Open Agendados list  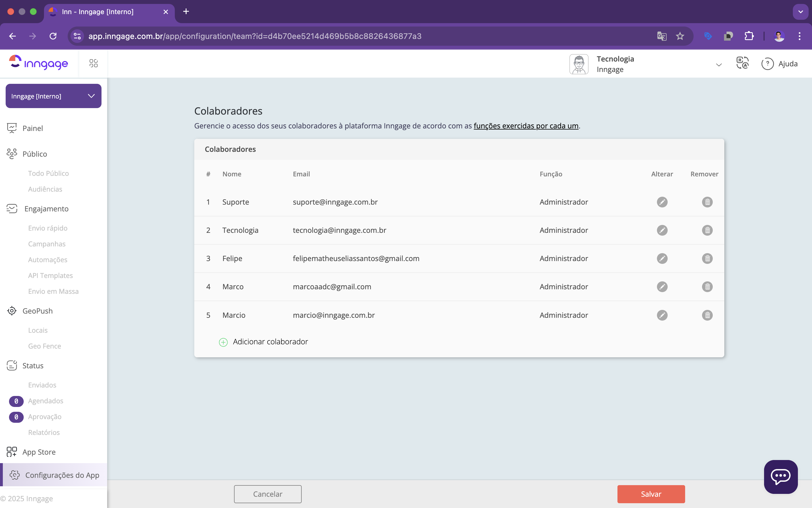pyautogui.click(x=46, y=401)
